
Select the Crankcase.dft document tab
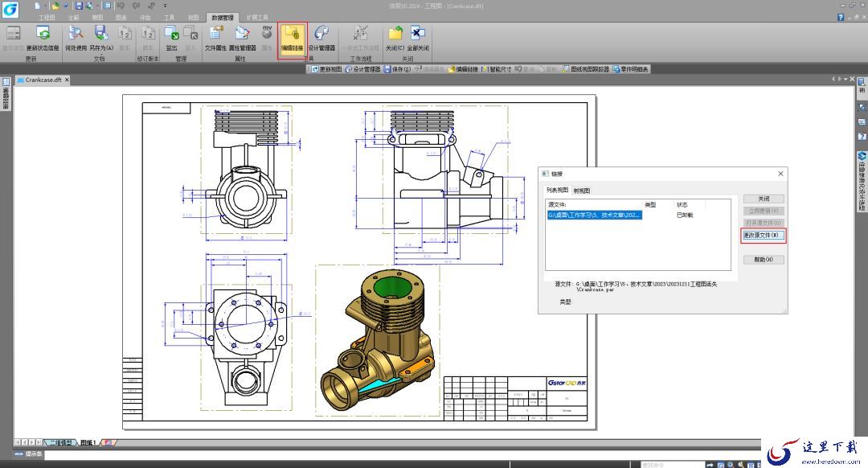[43, 80]
